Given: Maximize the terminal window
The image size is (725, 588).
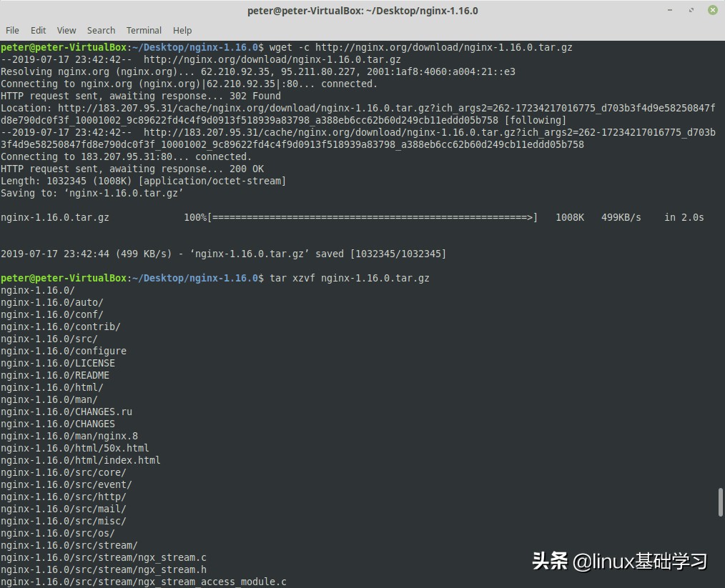Looking at the screenshot, I should coord(691,10).
